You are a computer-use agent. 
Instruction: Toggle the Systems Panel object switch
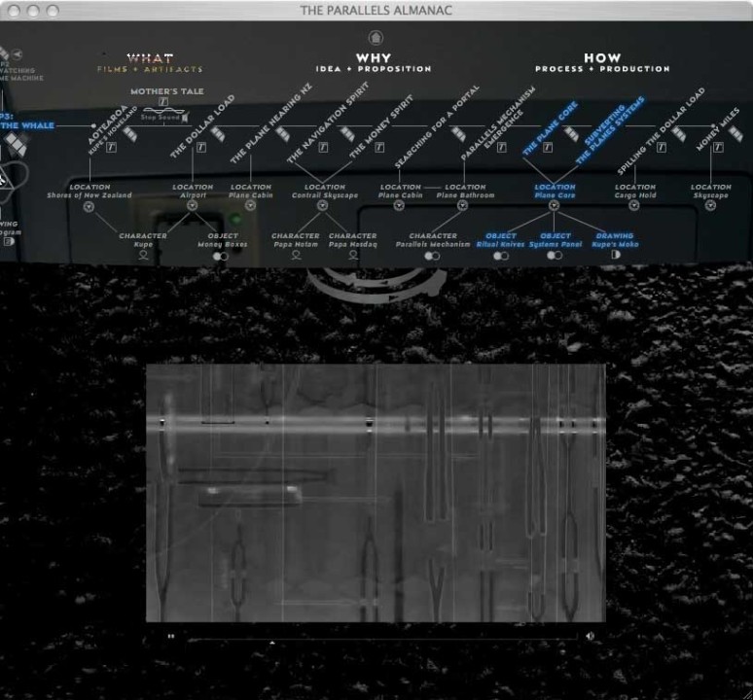pyautogui.click(x=555, y=257)
